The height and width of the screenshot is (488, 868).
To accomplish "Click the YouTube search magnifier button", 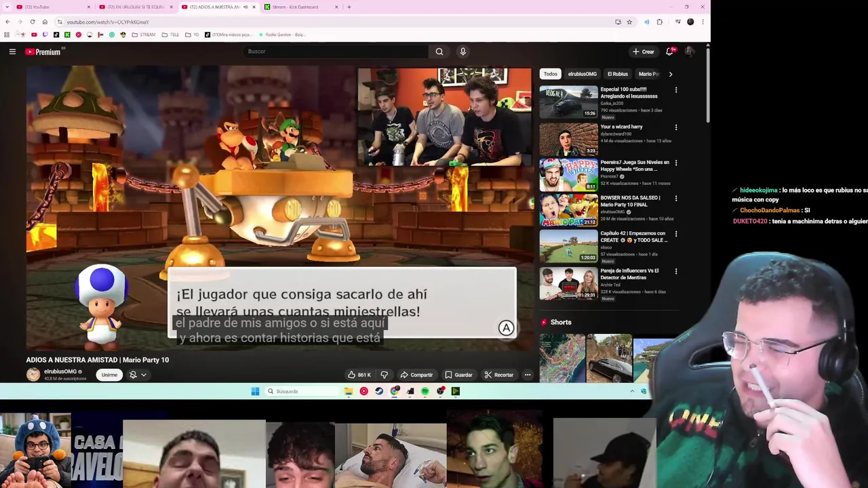I will pyautogui.click(x=439, y=52).
